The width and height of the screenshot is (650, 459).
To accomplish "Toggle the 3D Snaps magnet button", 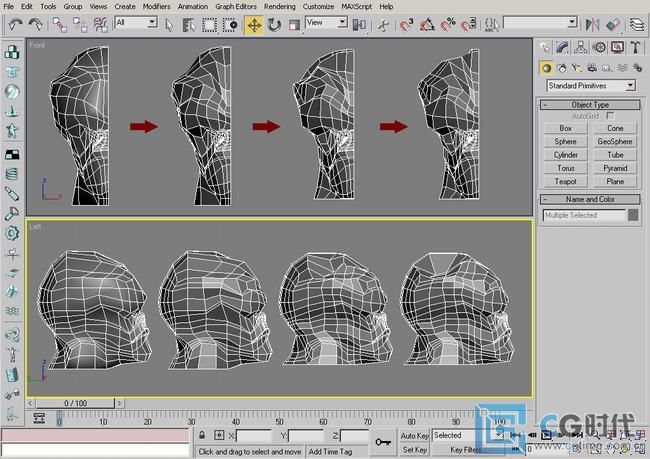I will [407, 25].
